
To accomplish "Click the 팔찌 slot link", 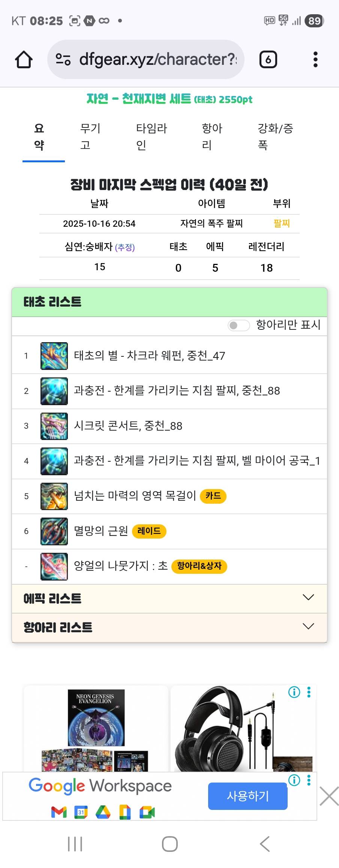I will click(282, 224).
